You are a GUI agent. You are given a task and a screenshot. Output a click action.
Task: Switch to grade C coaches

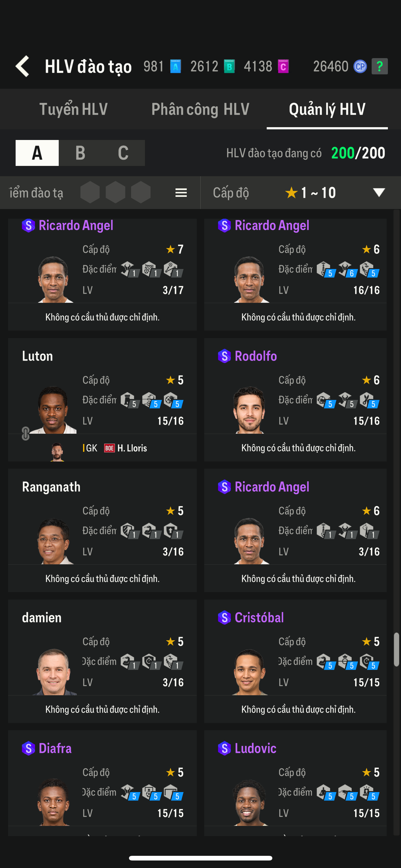pos(123,153)
